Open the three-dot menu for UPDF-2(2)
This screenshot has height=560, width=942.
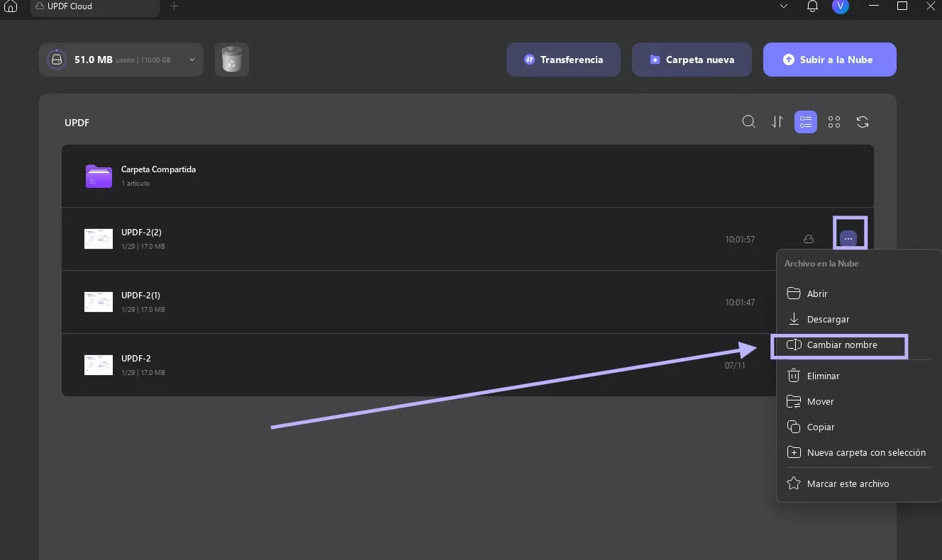click(848, 239)
